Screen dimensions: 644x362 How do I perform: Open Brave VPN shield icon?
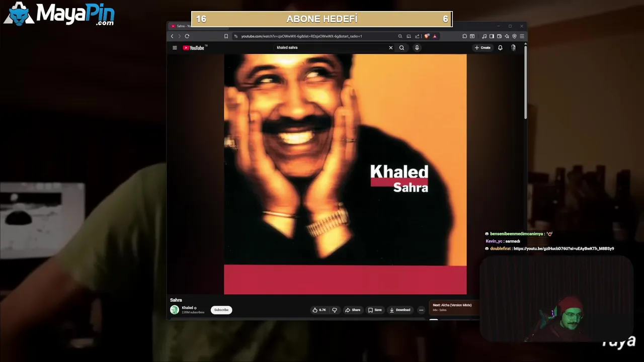[514, 36]
